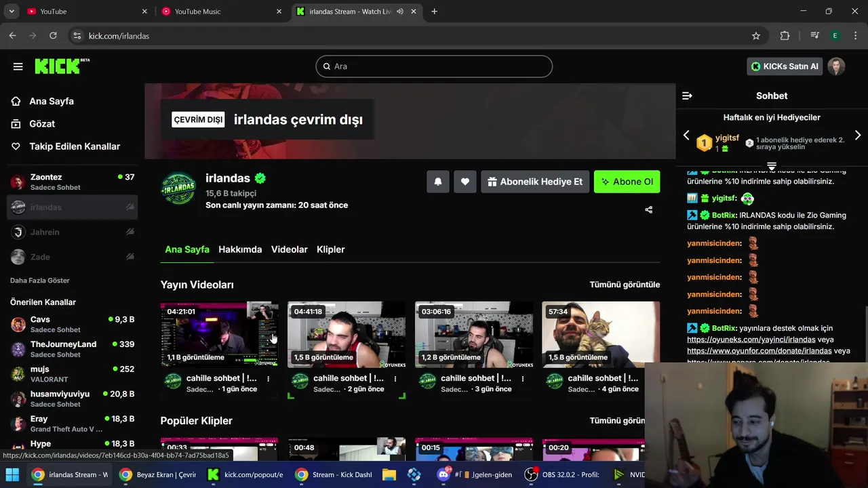The image size is (868, 488).
Task: Expand the gifters leaderboard handle
Action: [x=772, y=166]
